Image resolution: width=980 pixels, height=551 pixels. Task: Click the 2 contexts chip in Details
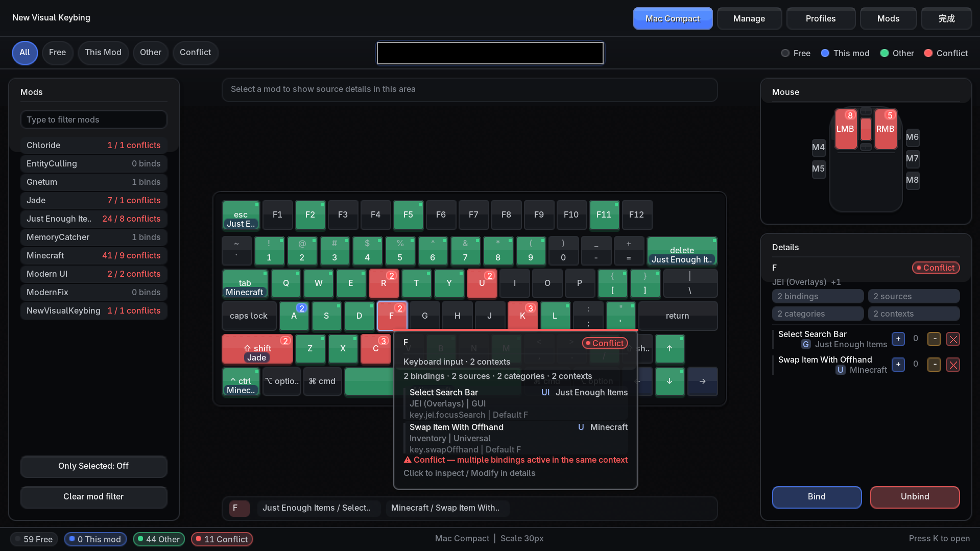click(x=914, y=314)
